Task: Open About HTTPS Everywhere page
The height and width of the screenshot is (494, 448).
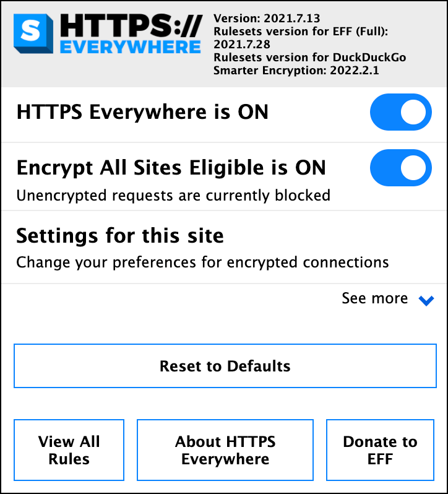Action: point(225,450)
